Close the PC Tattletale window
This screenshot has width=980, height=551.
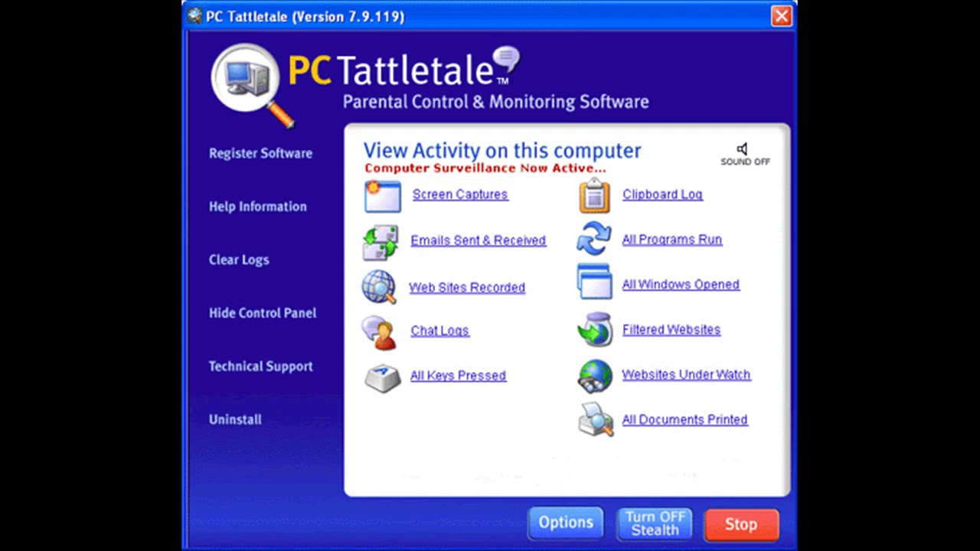[x=781, y=16]
